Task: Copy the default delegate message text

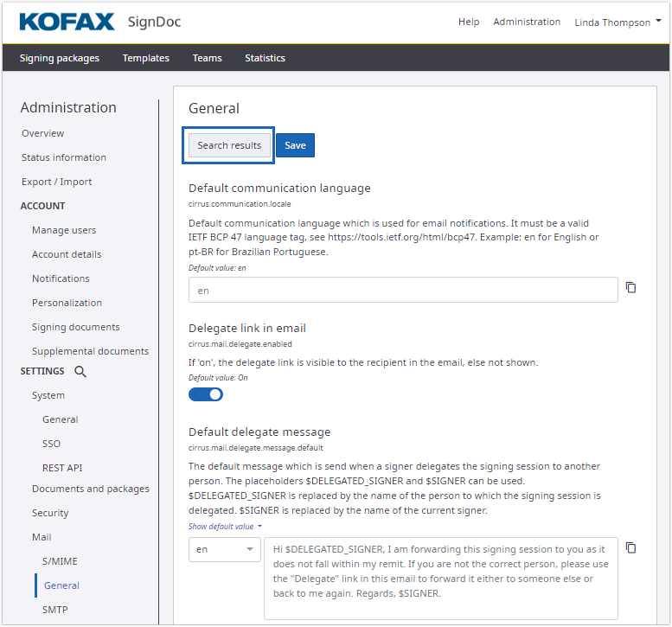Action: coord(630,547)
